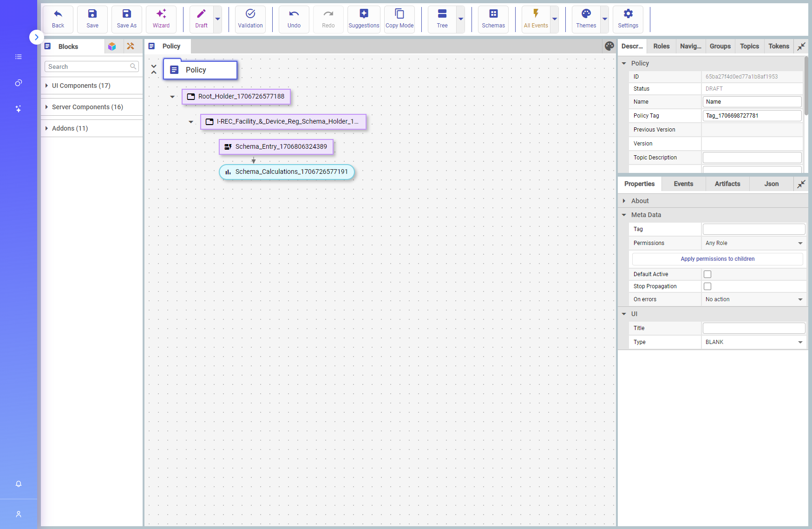Click the notification bell in the sidebar
812x529 pixels.
click(19, 484)
